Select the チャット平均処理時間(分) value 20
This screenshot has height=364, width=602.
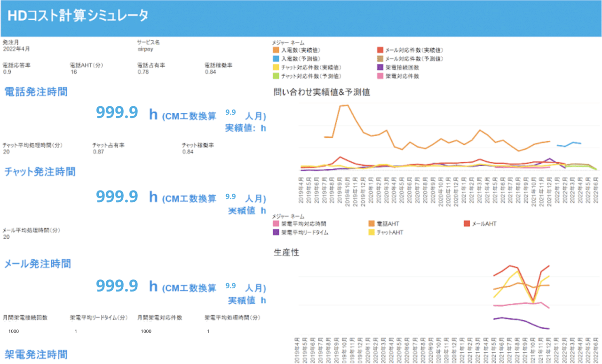(6, 152)
